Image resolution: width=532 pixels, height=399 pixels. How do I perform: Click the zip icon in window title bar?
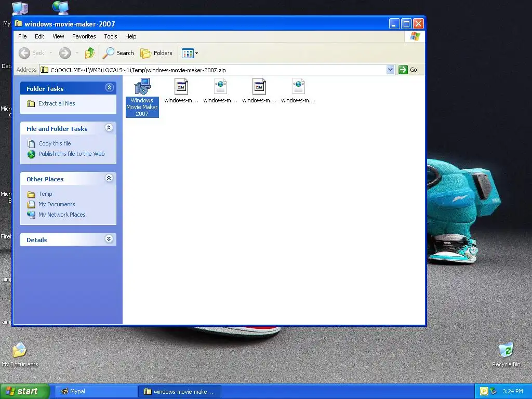[18, 23]
